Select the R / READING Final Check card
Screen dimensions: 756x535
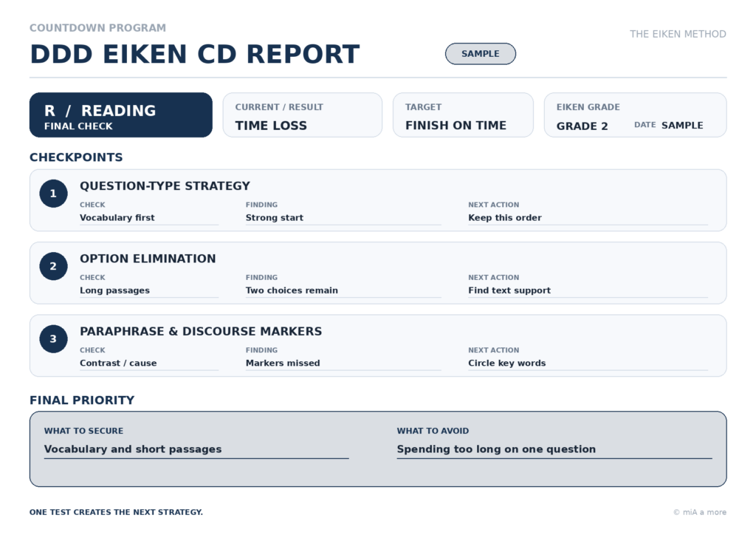[121, 115]
